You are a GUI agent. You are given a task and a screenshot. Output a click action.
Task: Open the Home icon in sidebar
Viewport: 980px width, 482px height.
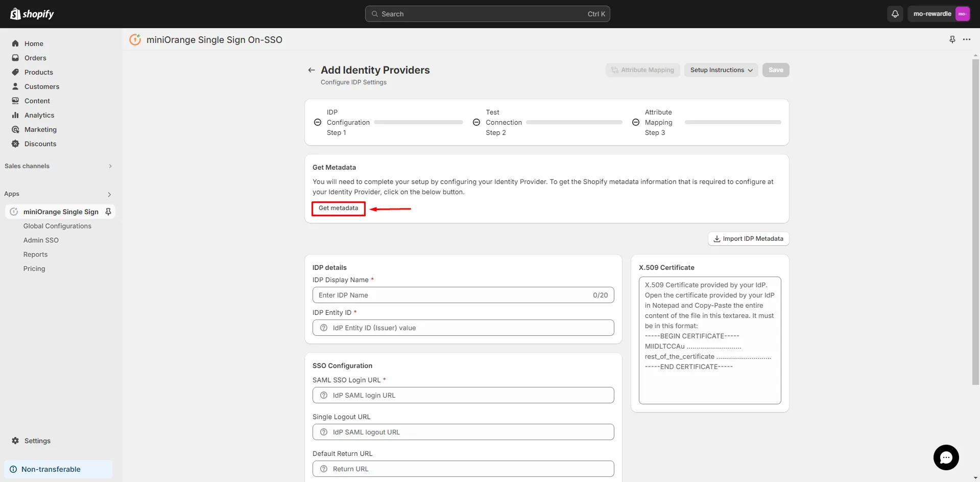(15, 43)
